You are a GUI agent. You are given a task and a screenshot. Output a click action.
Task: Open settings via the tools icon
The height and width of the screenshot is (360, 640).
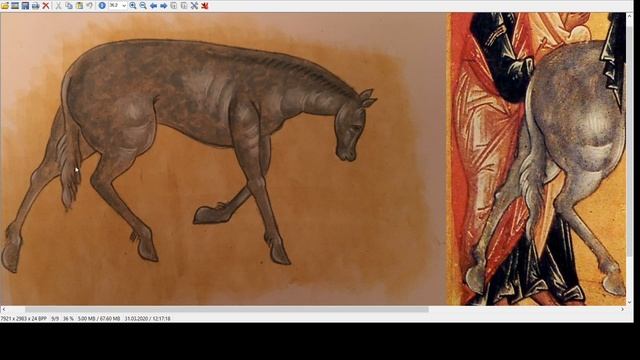pos(194,6)
